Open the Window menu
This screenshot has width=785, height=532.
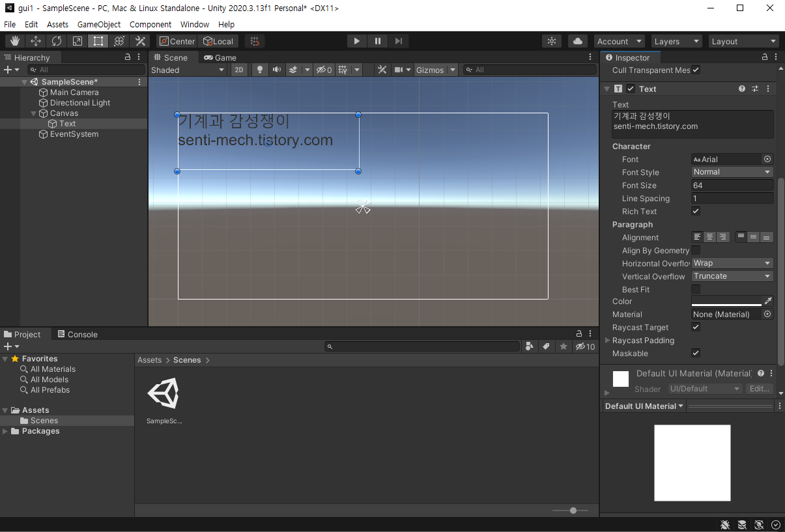pyautogui.click(x=195, y=24)
